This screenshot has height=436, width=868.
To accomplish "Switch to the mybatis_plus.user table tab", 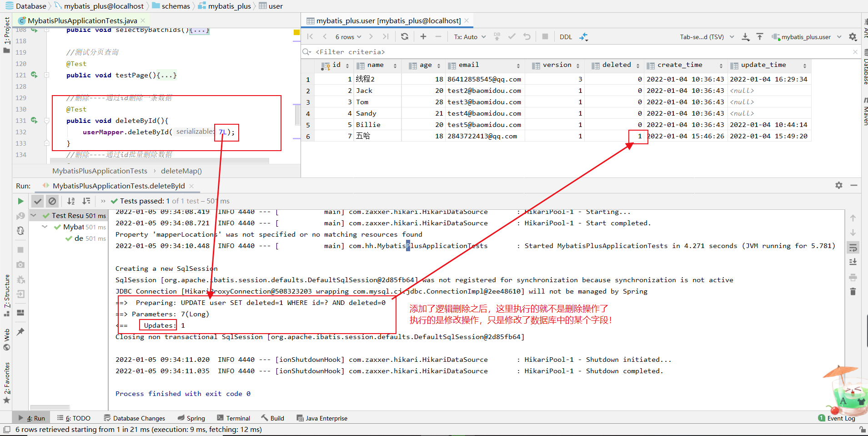I will click(388, 20).
